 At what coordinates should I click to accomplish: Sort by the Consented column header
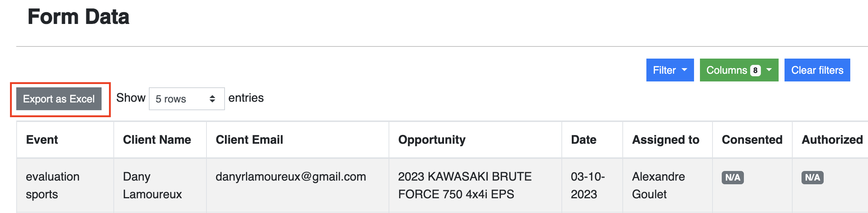coord(752,140)
